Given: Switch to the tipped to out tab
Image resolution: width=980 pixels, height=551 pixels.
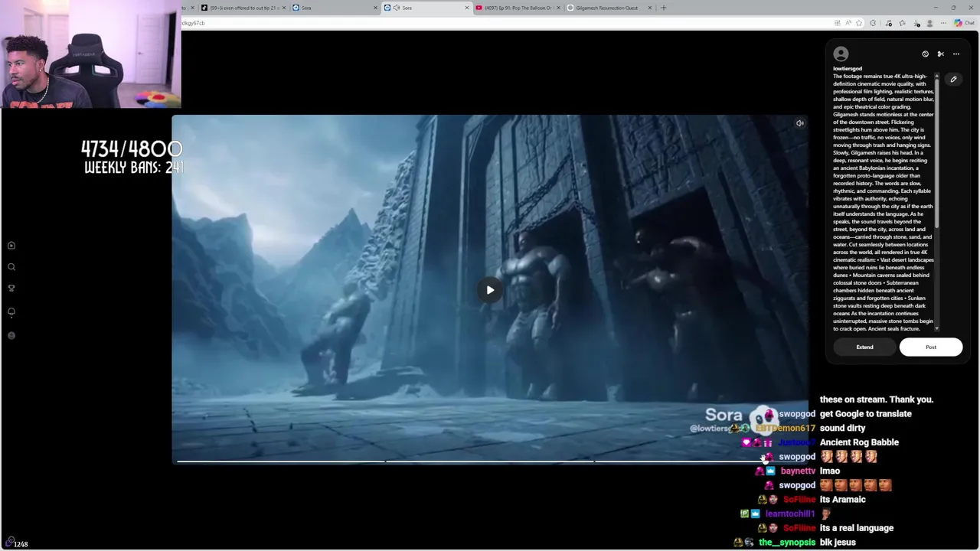Looking at the screenshot, I should click(242, 8).
